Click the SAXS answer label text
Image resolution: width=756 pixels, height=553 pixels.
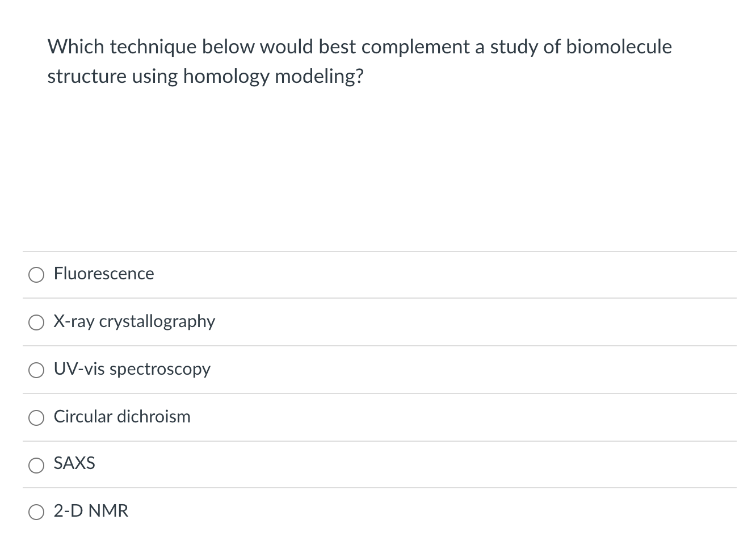click(74, 463)
